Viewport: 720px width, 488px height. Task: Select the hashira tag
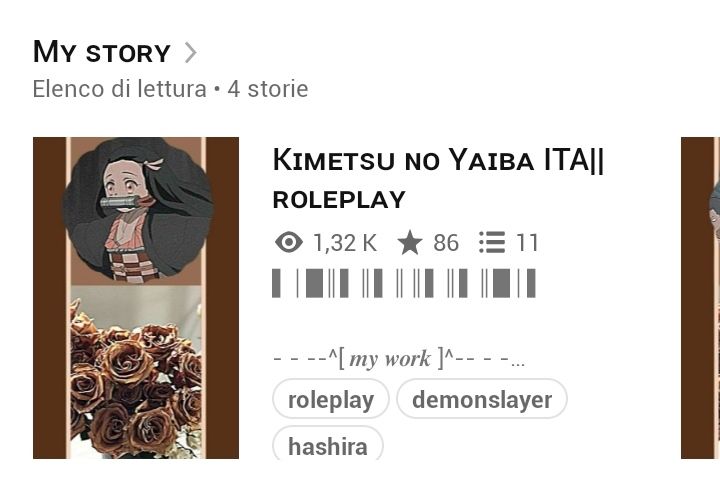pos(328,443)
